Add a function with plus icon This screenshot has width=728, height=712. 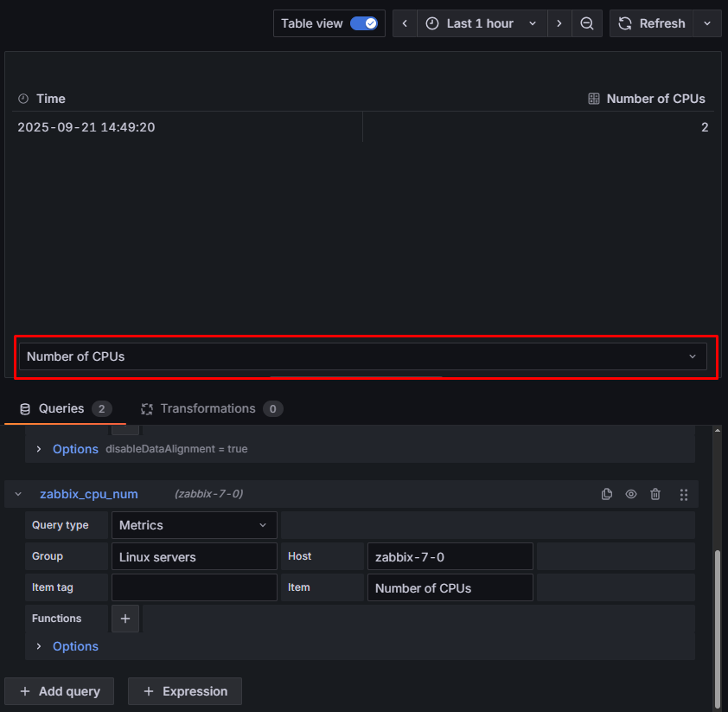pos(125,619)
